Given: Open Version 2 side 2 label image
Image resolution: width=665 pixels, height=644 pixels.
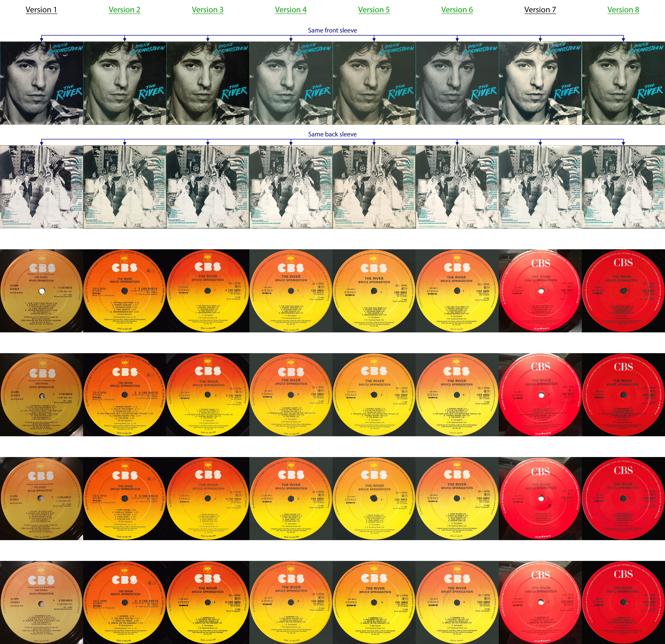Looking at the screenshot, I should [125, 395].
